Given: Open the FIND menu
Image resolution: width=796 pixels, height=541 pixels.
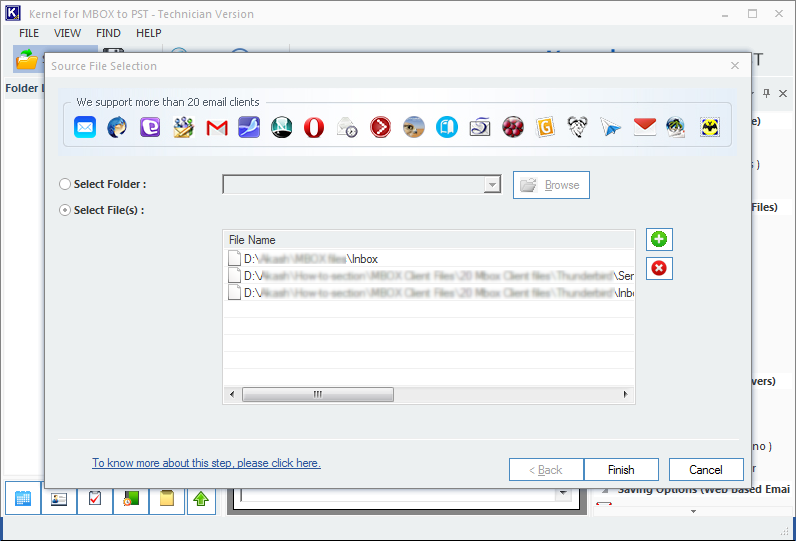Looking at the screenshot, I should tap(108, 33).
